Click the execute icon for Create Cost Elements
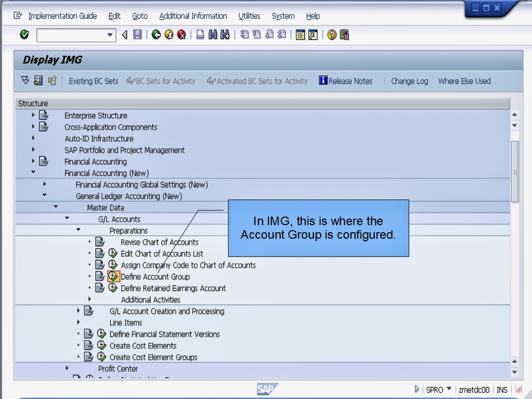 (x=102, y=345)
